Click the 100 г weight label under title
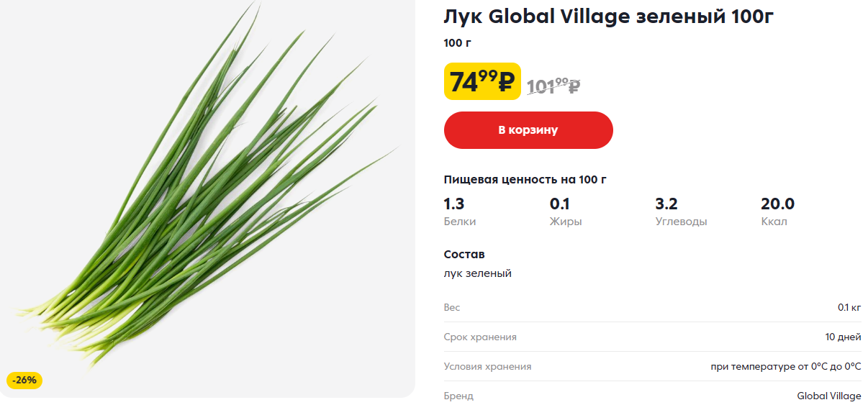 coord(458,43)
